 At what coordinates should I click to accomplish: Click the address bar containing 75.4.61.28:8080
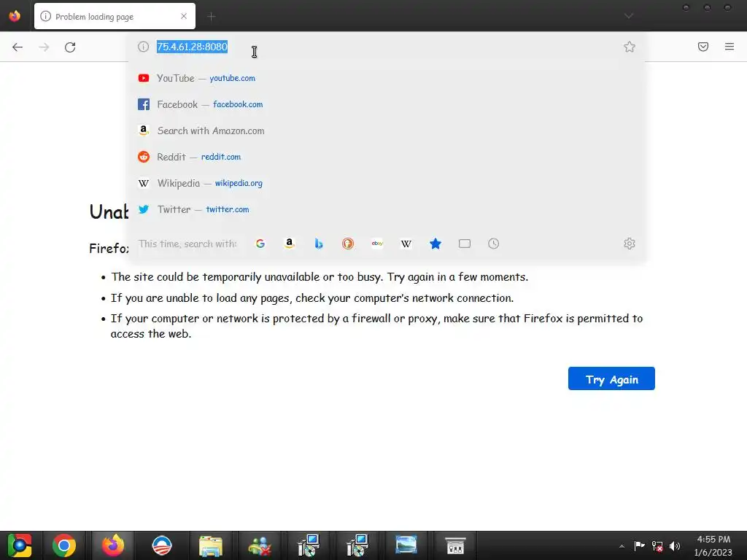click(x=386, y=47)
